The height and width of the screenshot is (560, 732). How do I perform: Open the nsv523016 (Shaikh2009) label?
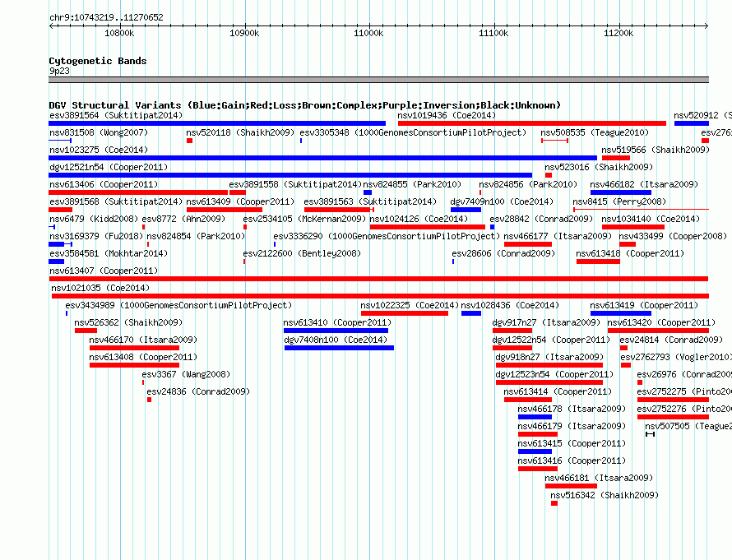pyautogui.click(x=599, y=167)
